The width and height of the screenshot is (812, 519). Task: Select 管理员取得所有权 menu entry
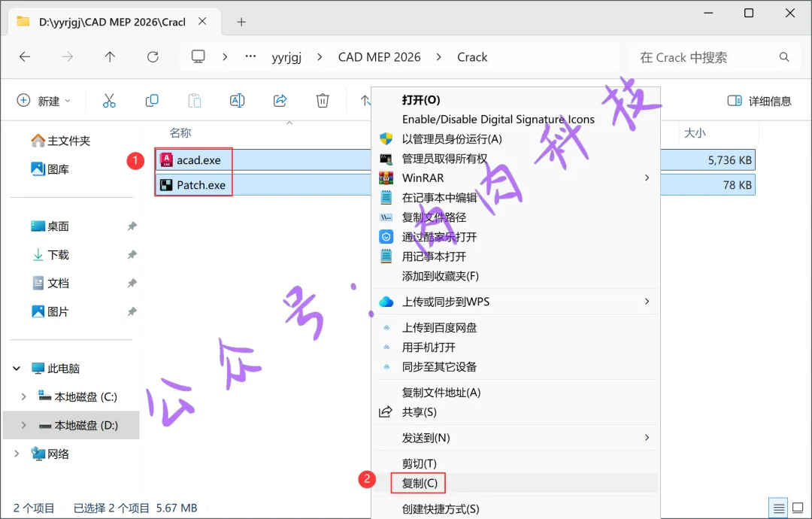point(445,159)
